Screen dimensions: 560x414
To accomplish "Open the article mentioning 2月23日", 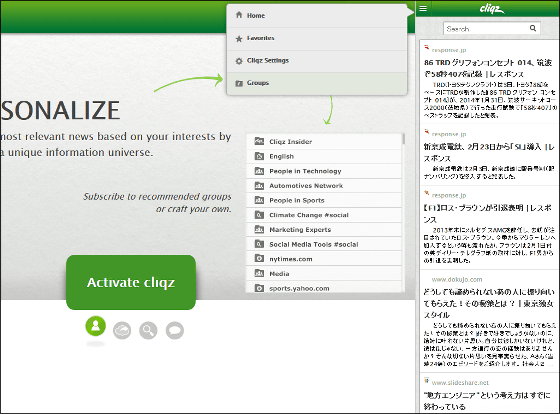I will [489, 153].
